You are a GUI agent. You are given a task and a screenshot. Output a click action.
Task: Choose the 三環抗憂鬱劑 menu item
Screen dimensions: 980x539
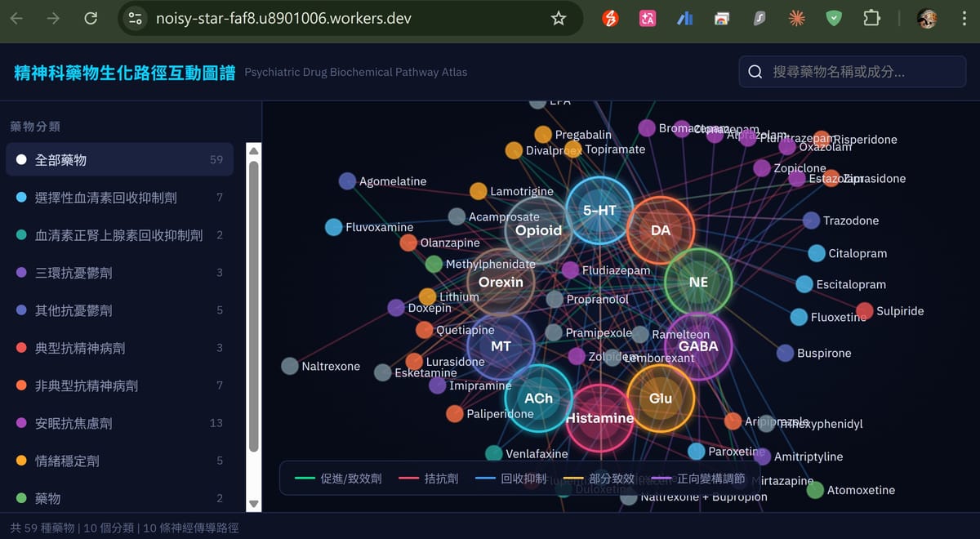click(119, 273)
